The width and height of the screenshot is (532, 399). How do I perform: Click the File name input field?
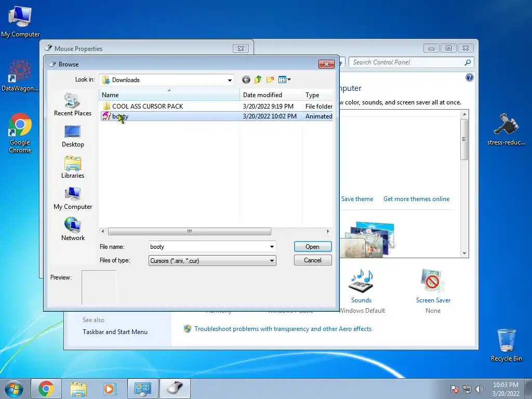coord(208,247)
